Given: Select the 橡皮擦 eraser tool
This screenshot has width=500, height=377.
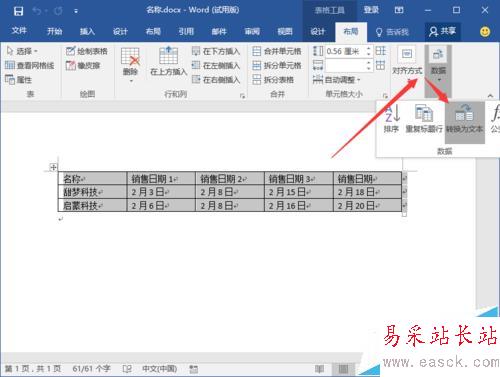Looking at the screenshot, I should point(83,65).
